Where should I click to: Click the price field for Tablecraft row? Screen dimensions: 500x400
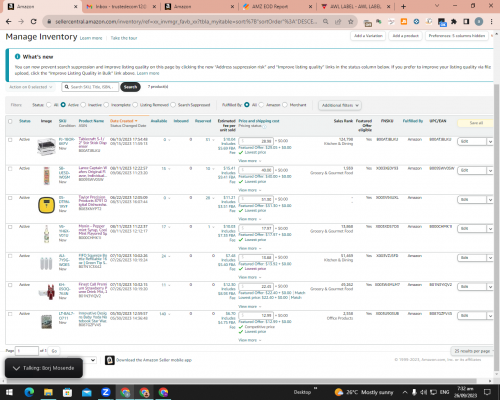click(x=256, y=141)
